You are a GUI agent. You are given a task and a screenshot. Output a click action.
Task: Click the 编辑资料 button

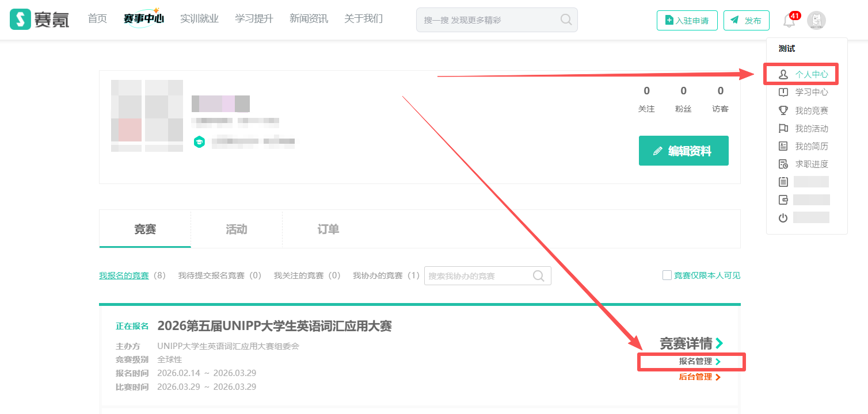(683, 151)
